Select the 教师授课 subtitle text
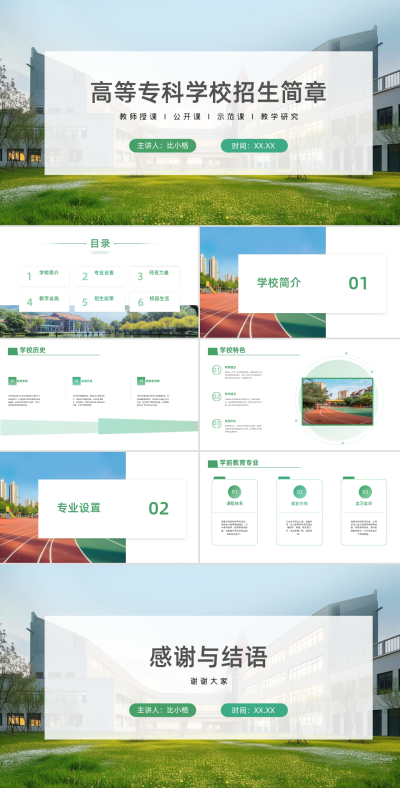 pyautogui.click(x=138, y=117)
